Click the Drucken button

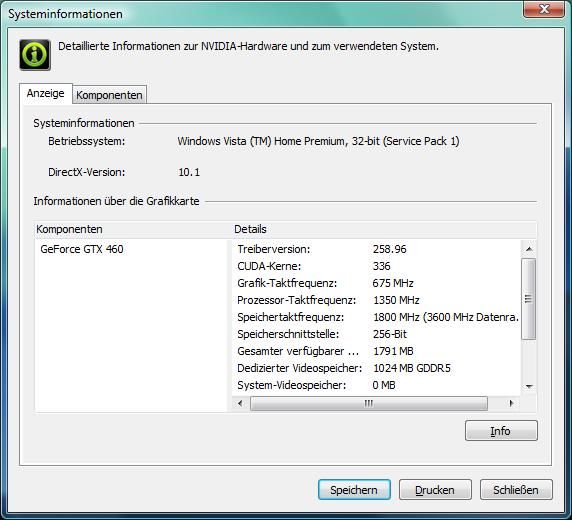tap(435, 490)
